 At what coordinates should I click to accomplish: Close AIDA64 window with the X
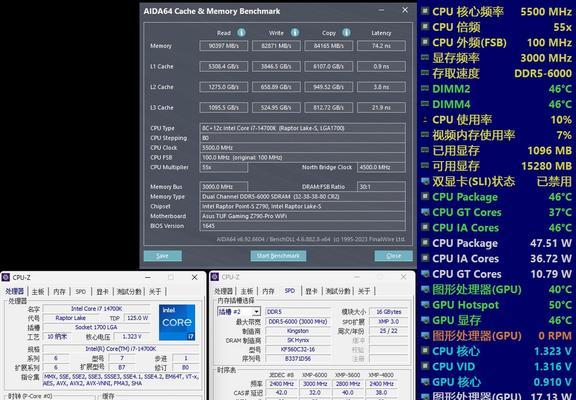(x=405, y=10)
